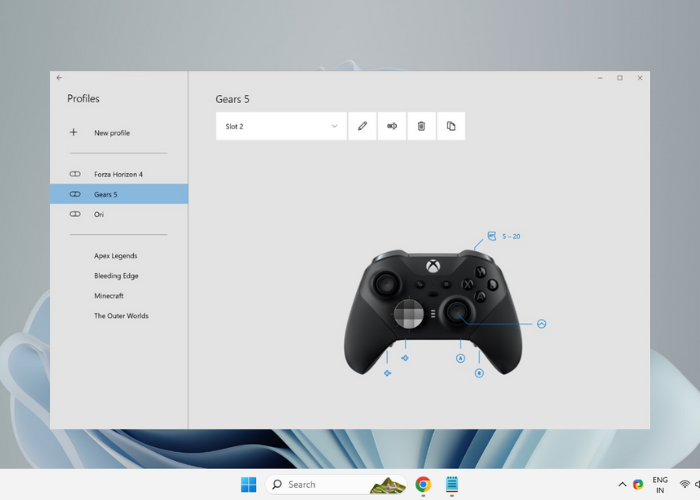700x500 pixels.
Task: Pick The Outer Worlds profile
Action: click(121, 316)
